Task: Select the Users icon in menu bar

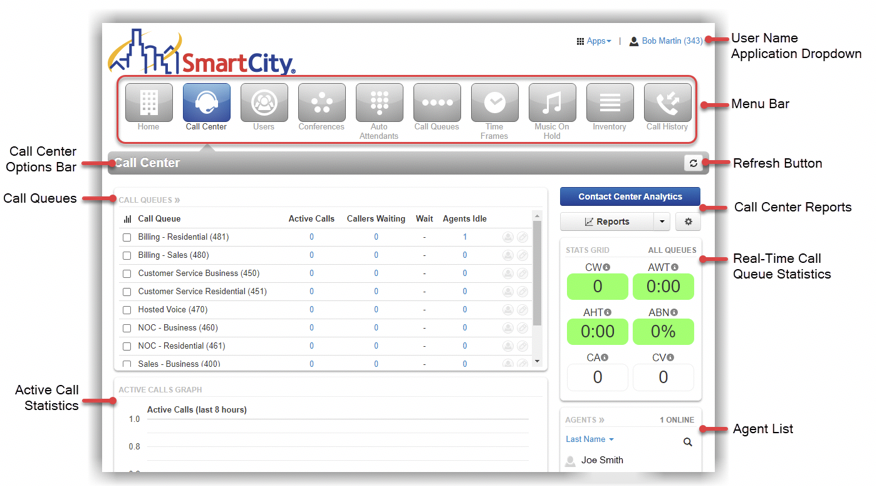Action: [264, 103]
